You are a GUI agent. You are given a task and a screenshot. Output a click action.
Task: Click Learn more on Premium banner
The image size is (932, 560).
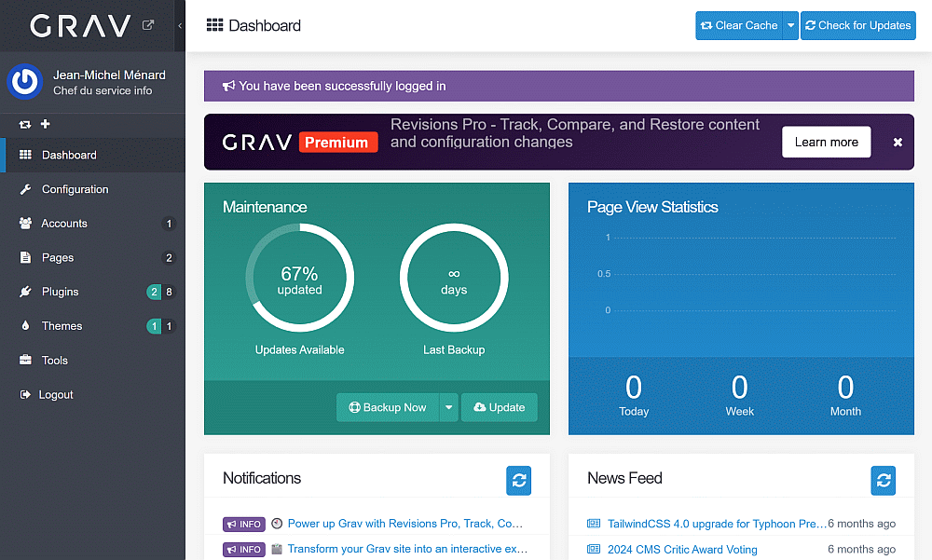(826, 143)
